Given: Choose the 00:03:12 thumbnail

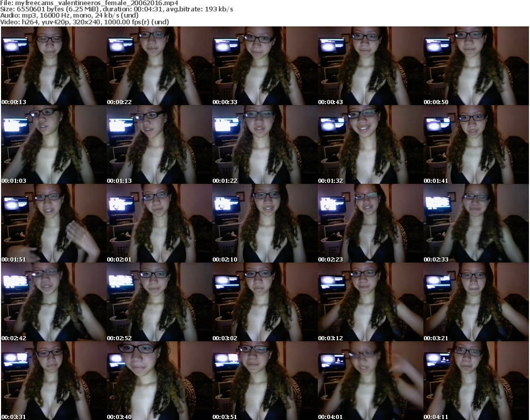Looking at the screenshot, I should coord(370,302).
